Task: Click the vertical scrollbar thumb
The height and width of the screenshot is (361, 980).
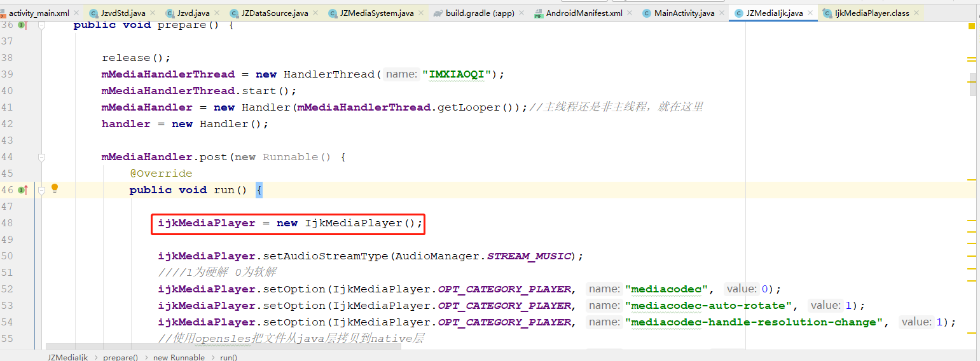Action: 972,84
